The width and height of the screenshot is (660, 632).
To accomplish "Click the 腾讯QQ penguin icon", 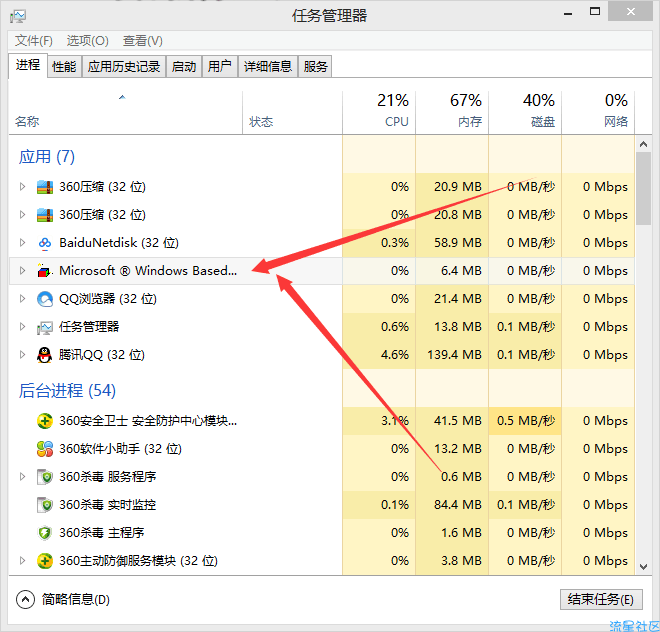I will pos(45,355).
